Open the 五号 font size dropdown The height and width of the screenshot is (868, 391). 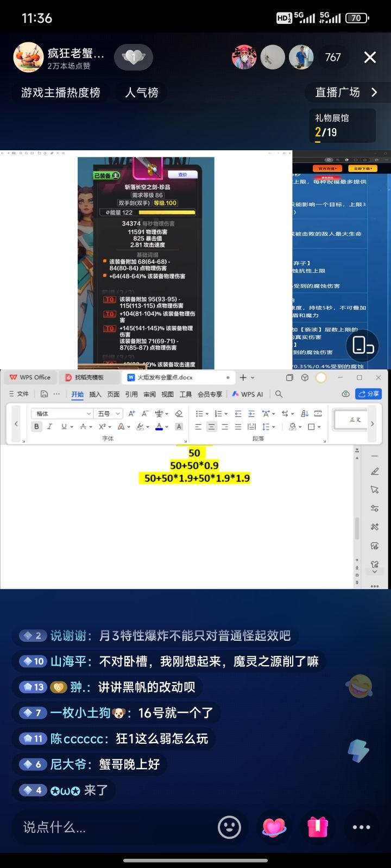117,413
